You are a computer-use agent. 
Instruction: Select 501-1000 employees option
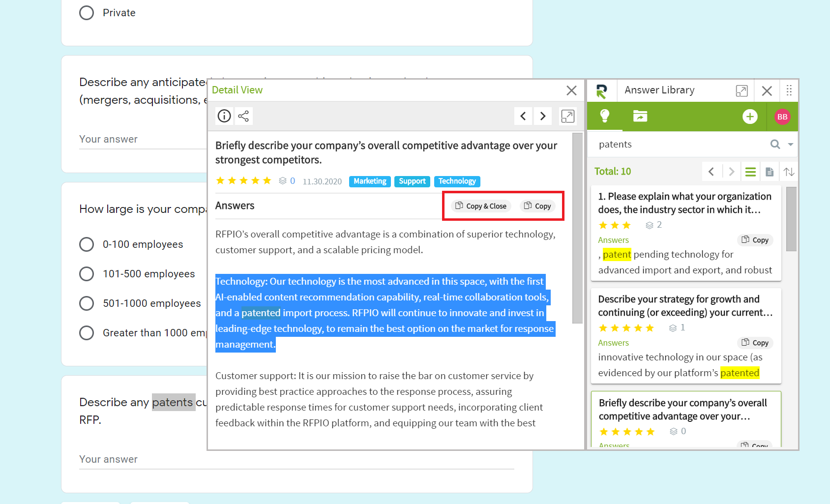87,303
